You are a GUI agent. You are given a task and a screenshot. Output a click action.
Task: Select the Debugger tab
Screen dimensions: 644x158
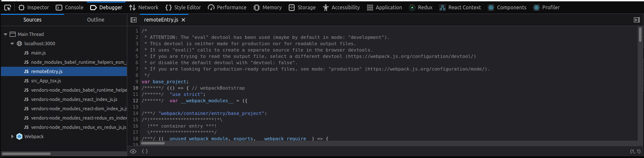[106, 7]
